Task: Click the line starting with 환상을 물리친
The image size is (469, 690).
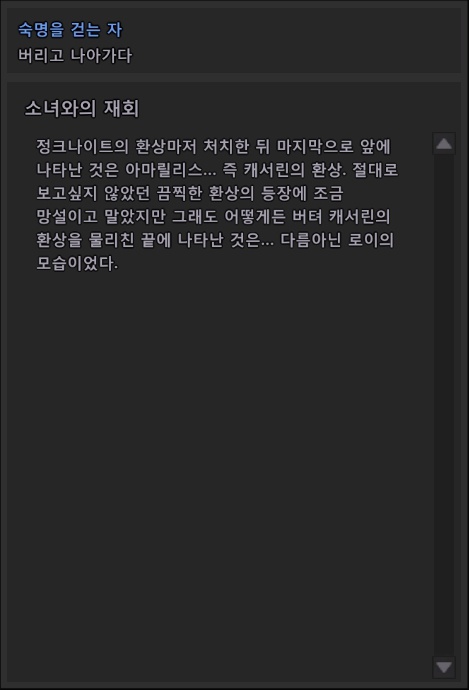Action: [x=215, y=240]
